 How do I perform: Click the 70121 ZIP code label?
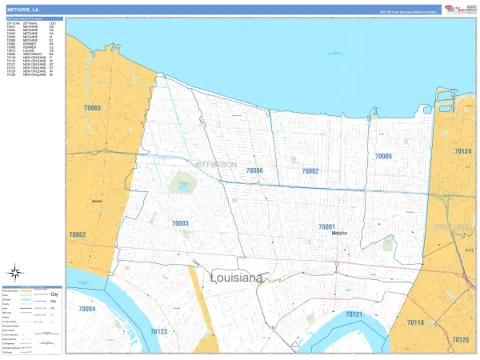coord(354,314)
